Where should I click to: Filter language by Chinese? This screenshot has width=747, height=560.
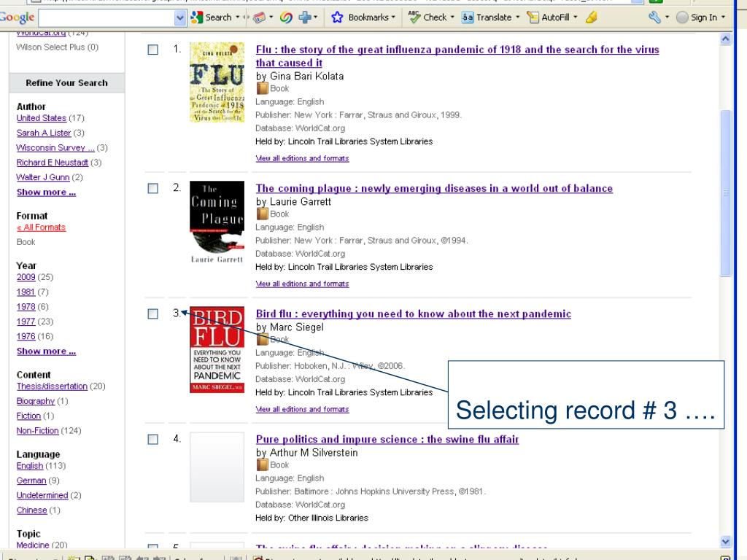[x=32, y=510]
